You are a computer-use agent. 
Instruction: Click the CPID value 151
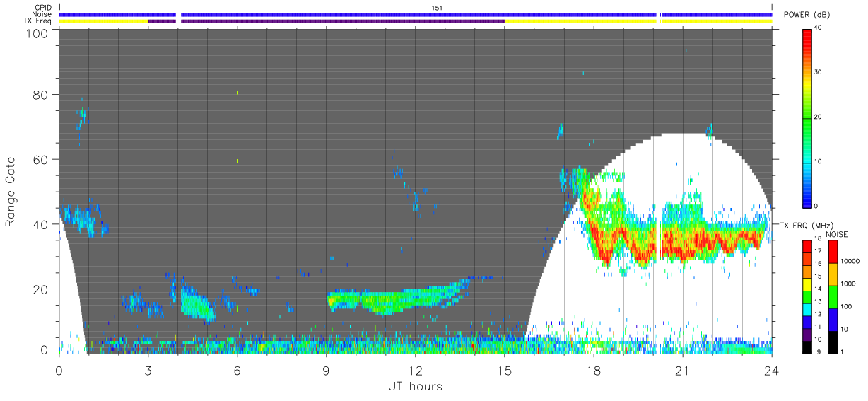[438, 7]
